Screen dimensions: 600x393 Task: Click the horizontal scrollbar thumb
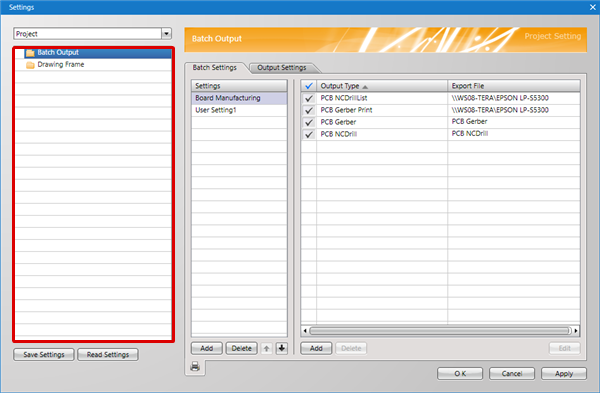[x=440, y=331]
